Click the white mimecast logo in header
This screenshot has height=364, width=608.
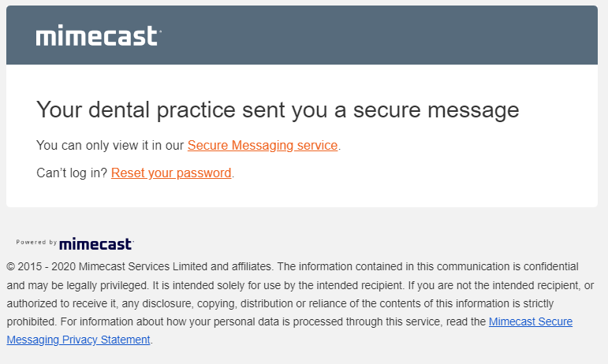tap(99, 36)
